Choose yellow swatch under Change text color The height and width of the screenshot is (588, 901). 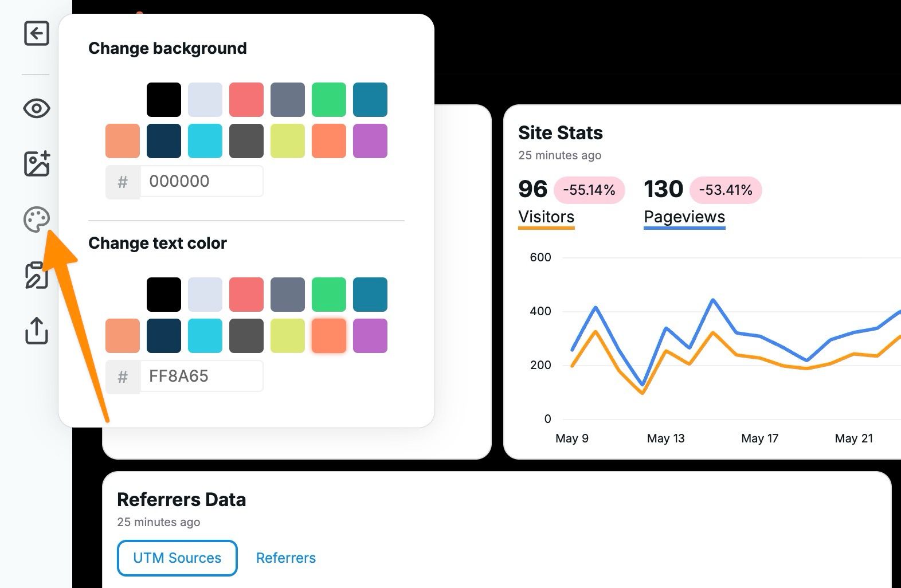288,336
